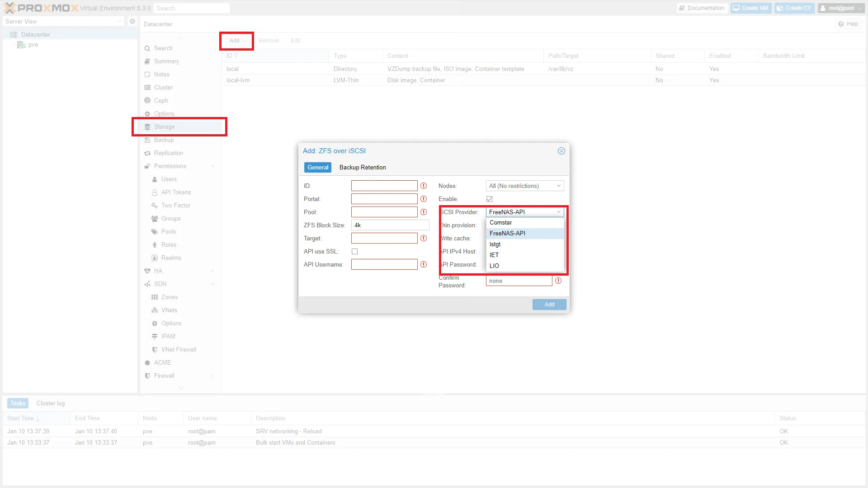Click the Add button to save the storage

549,304
